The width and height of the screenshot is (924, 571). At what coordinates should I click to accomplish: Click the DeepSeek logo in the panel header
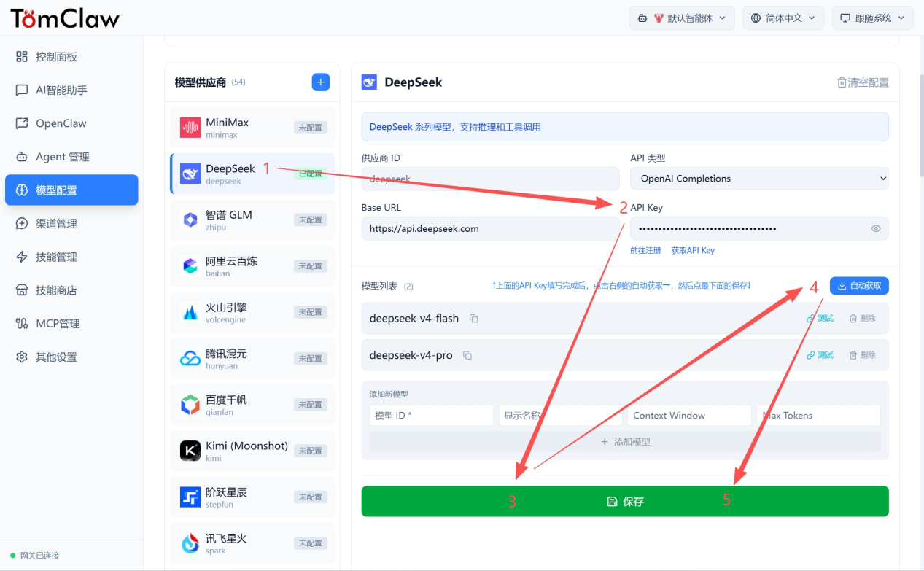pyautogui.click(x=369, y=82)
